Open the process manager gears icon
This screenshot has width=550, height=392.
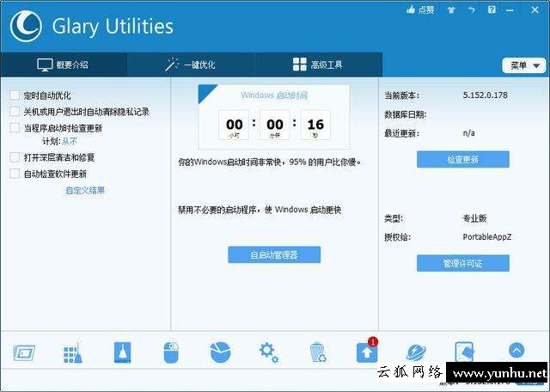point(269,352)
